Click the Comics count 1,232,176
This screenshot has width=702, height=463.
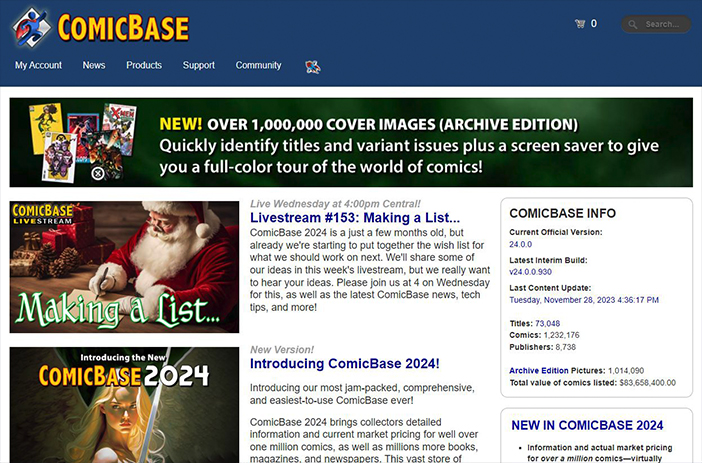pos(561,335)
